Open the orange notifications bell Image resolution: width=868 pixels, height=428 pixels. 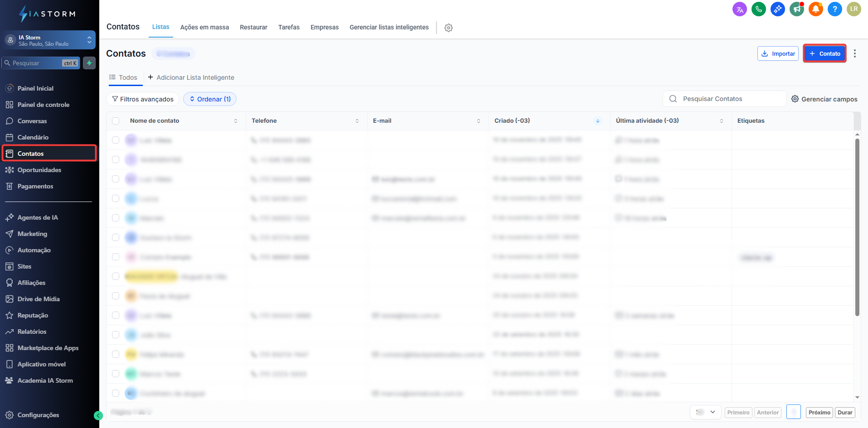pos(815,9)
